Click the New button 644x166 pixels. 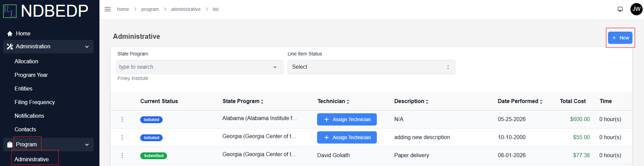(x=620, y=38)
